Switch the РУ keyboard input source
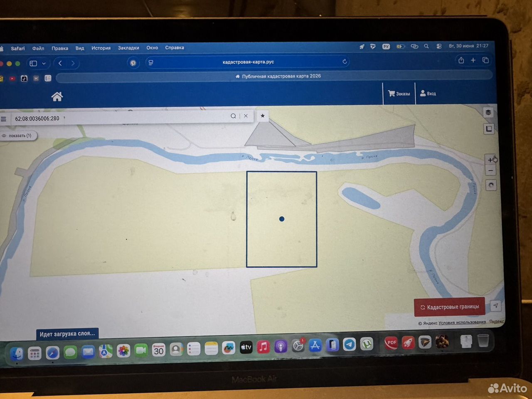The width and height of the screenshot is (532, 399). (x=386, y=47)
